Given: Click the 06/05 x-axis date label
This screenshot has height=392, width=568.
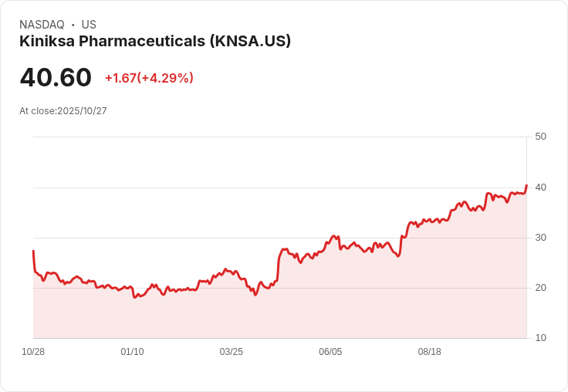Looking at the screenshot, I should click(330, 352).
